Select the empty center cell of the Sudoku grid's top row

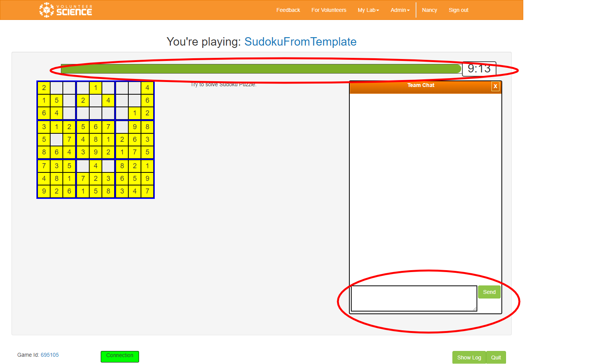(x=83, y=88)
